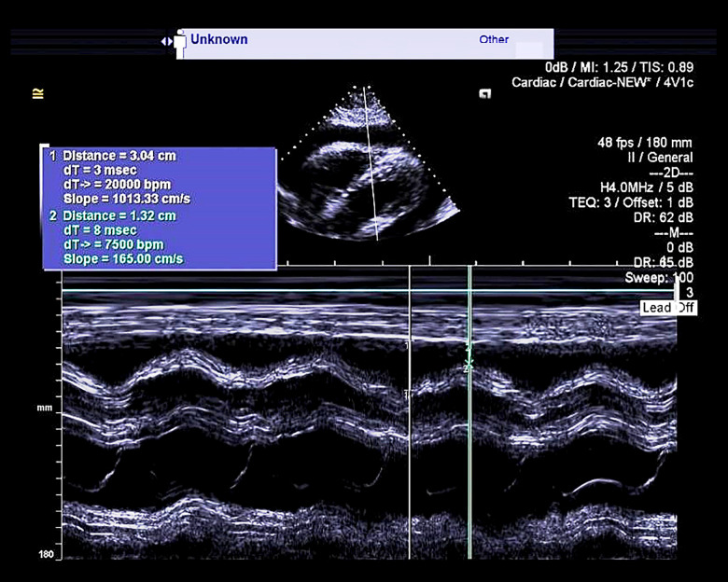This screenshot has width=728, height=582.
Task: Select measurement 2 Distance 1.32 cm
Action: (119, 215)
